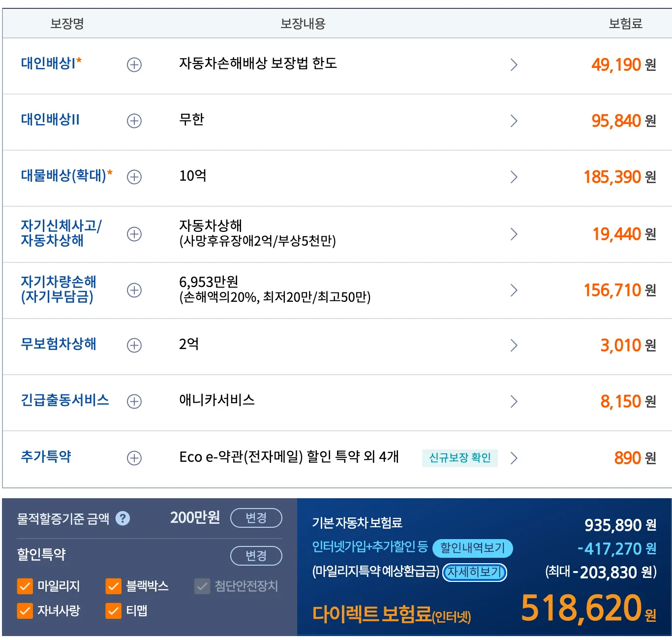672x640 pixels.
Task: Click the plus icon beside 긴급출동서비스
Action: [x=134, y=402]
